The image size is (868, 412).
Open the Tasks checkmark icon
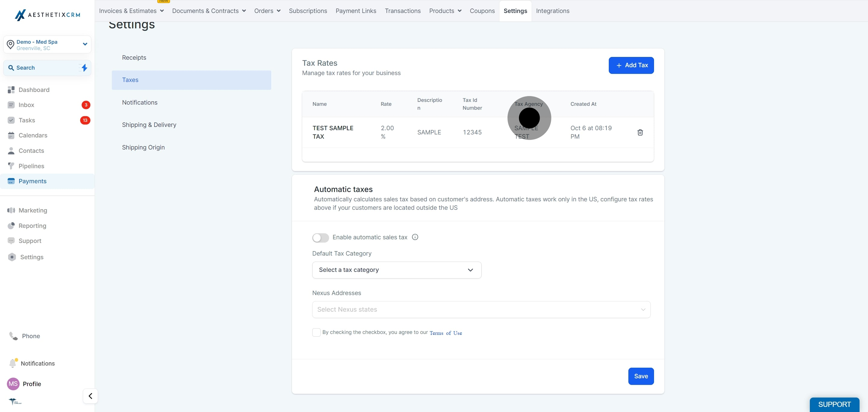pyautogui.click(x=11, y=120)
